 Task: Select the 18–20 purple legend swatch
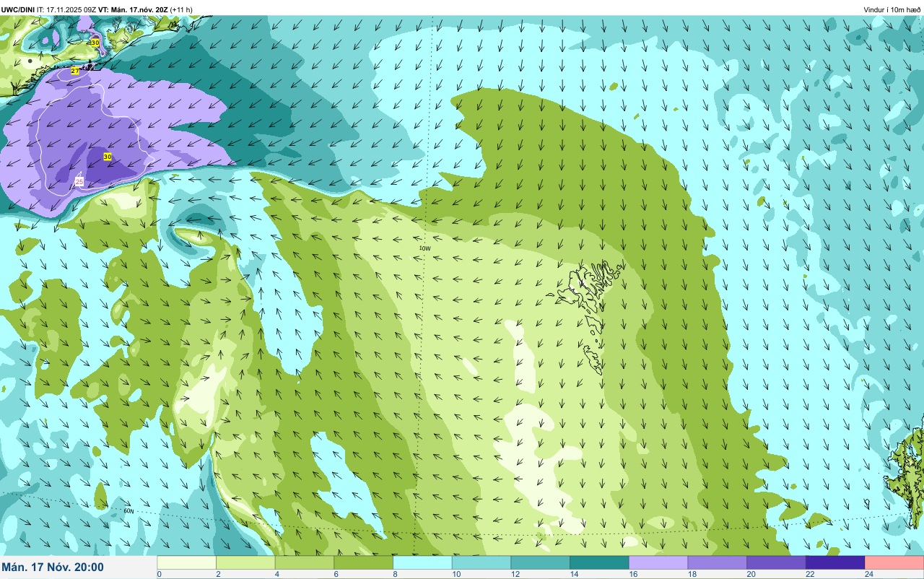pos(718,562)
